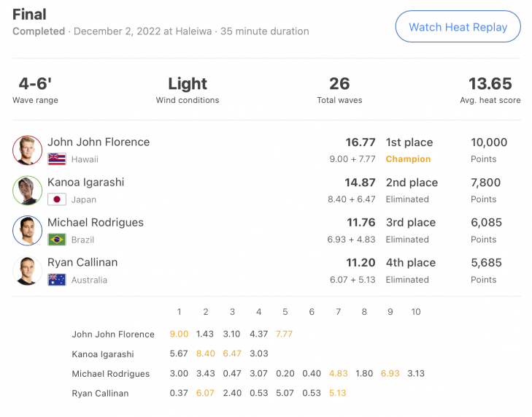Open the John John Florence name link
The width and height of the screenshot is (532, 417).
99,142
